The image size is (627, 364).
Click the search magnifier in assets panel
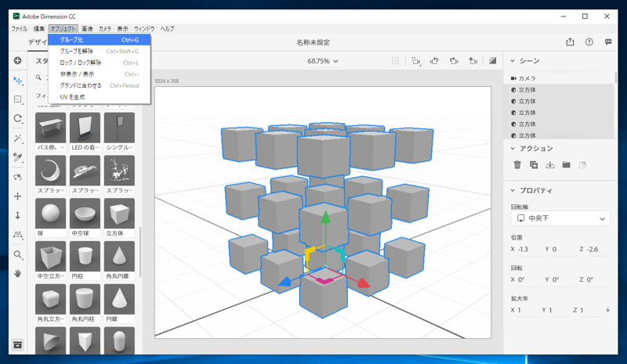point(38,77)
